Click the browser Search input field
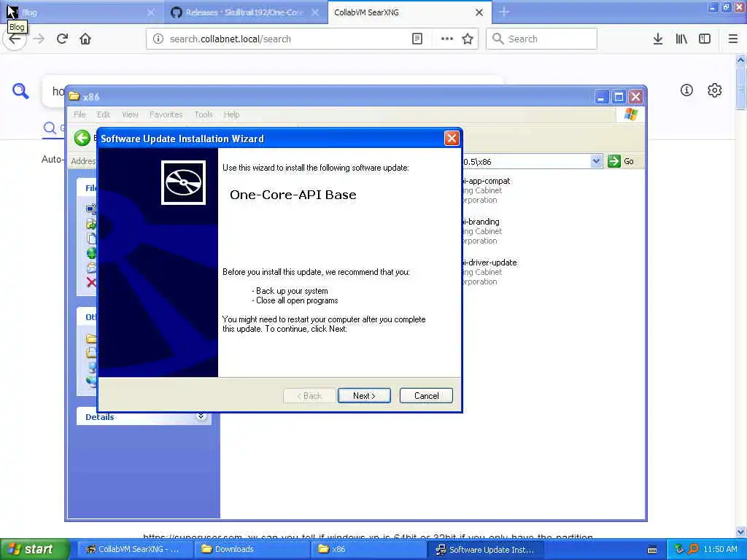 (541, 39)
